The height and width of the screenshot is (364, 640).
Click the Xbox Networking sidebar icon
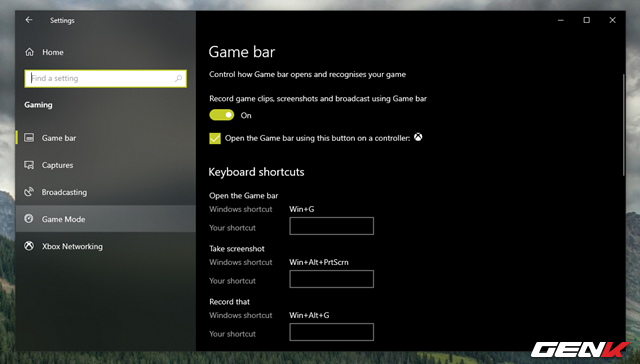tap(29, 246)
